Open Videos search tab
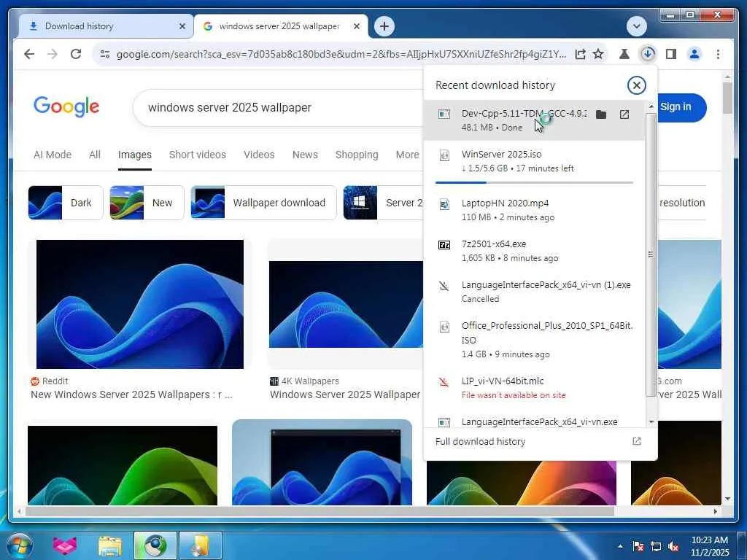 coord(259,155)
